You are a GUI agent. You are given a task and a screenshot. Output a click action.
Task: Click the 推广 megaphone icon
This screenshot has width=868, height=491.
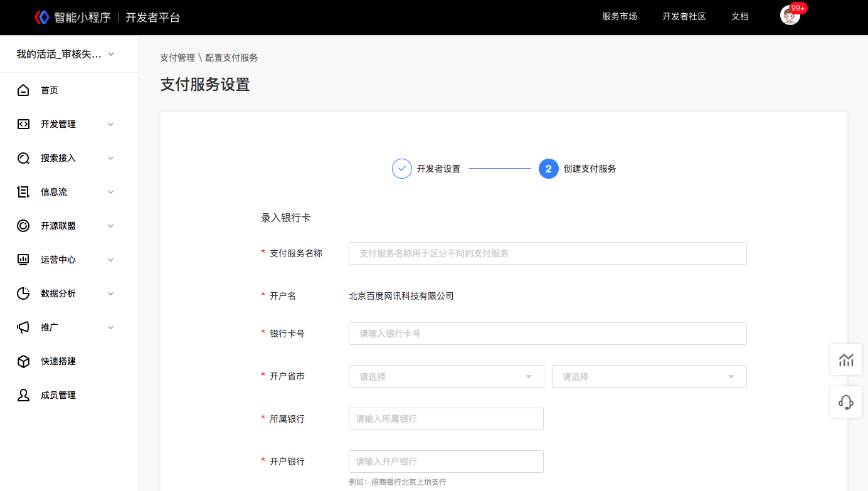pyautogui.click(x=23, y=327)
